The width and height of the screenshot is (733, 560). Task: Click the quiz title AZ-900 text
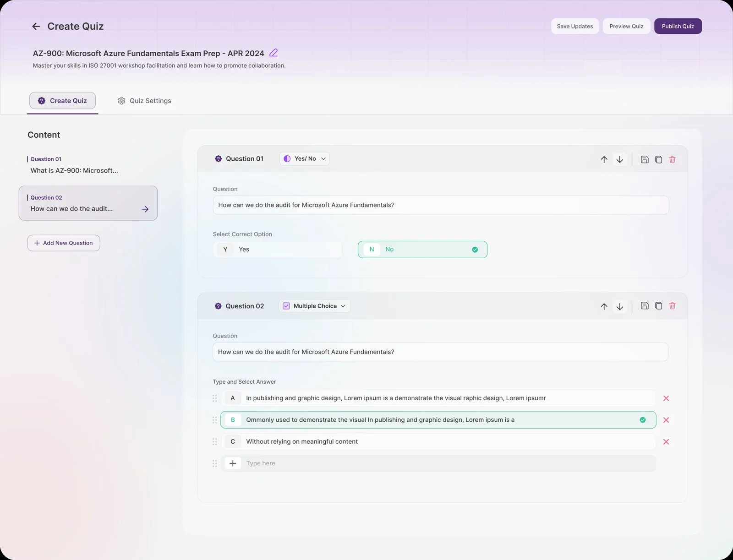point(148,53)
